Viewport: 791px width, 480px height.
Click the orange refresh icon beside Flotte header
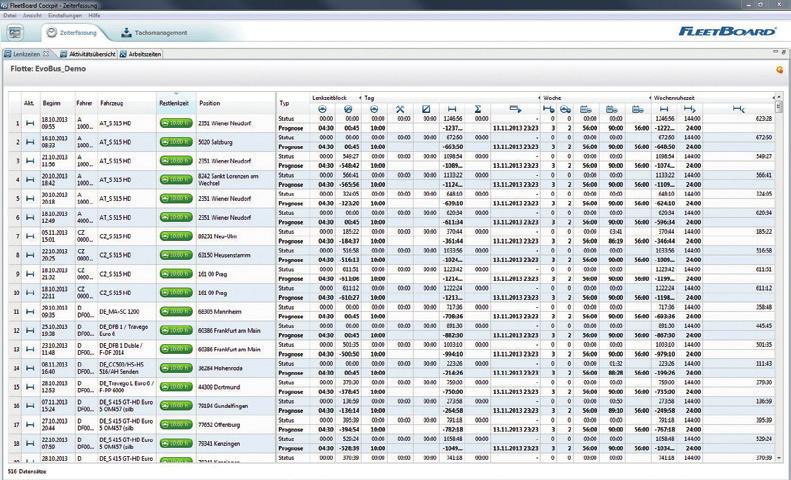pos(780,70)
